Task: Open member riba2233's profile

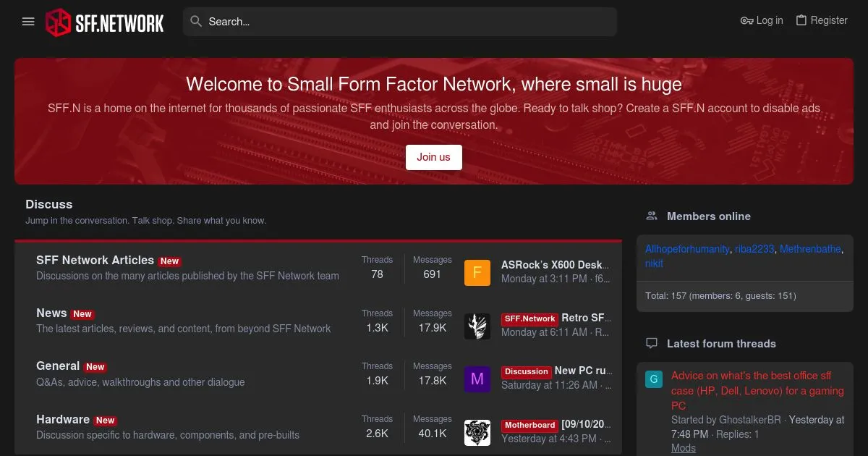Action: point(754,249)
